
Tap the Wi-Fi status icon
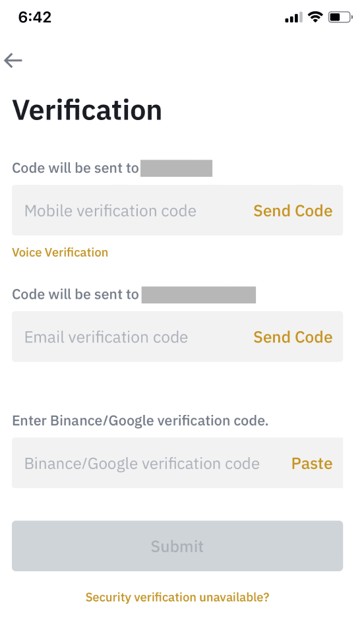click(315, 17)
